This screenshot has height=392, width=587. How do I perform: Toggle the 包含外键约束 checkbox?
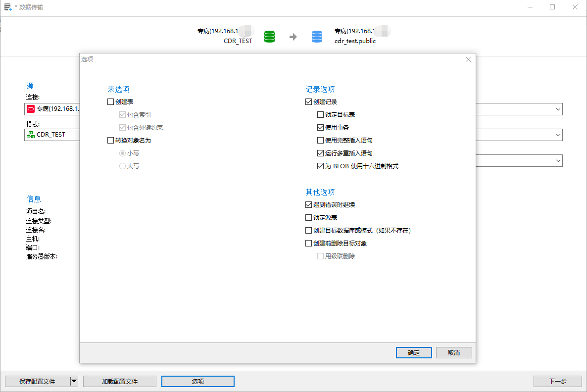[x=122, y=128]
